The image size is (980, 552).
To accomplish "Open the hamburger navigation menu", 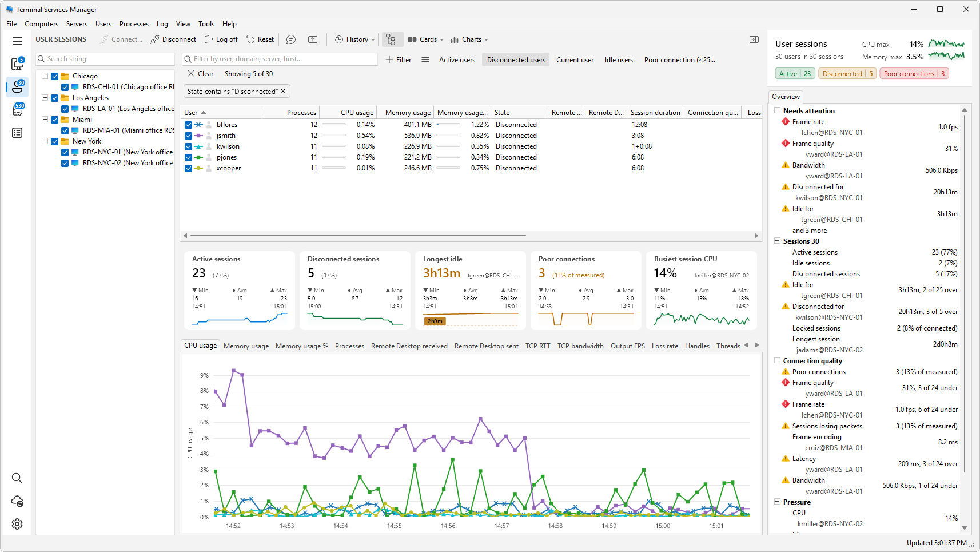I will (17, 41).
